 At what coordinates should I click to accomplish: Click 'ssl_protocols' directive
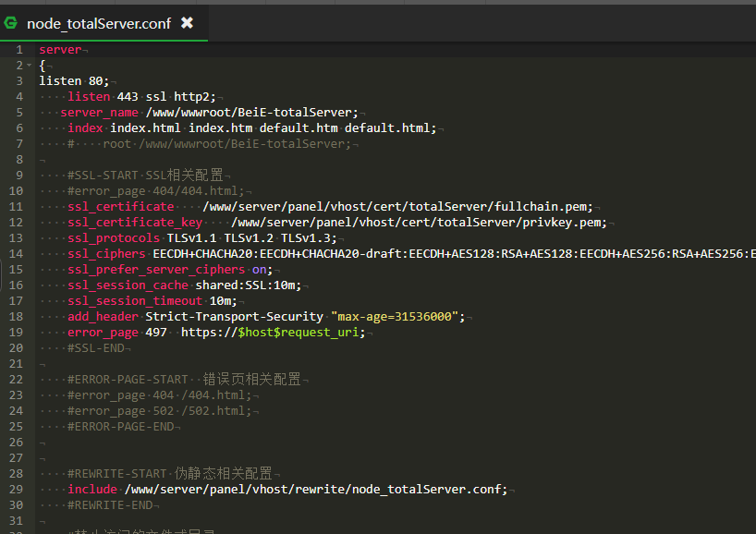114,238
